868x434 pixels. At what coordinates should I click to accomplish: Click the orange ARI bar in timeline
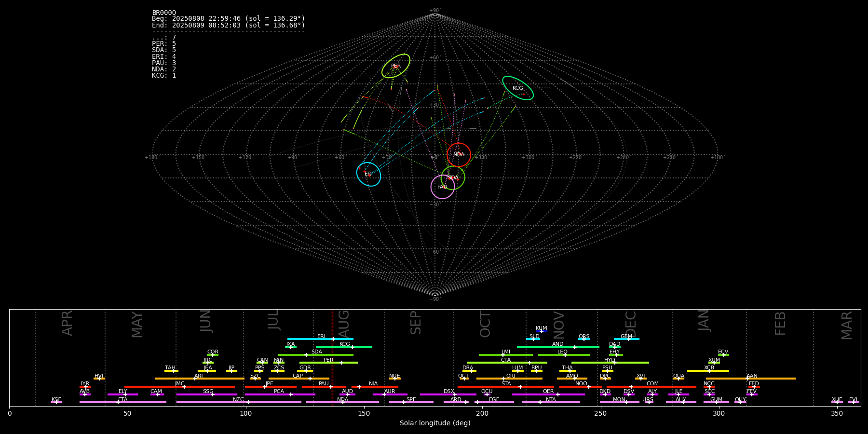point(200,379)
